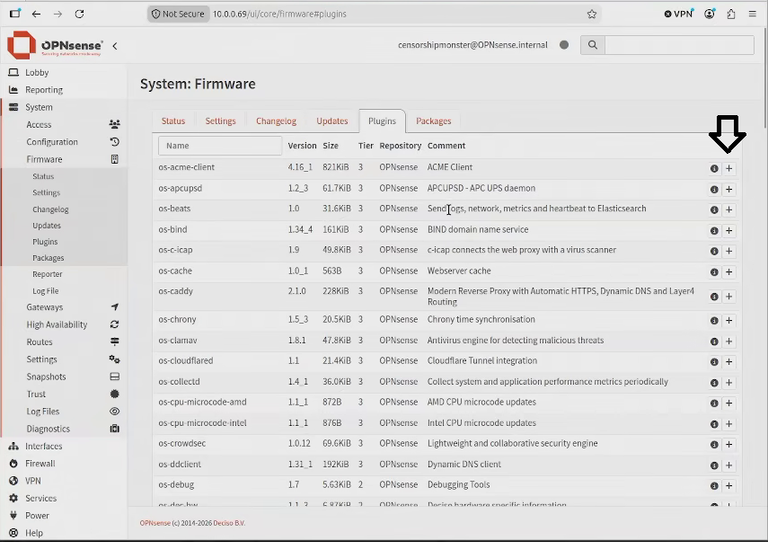The image size is (768, 542).
Task: Install the os-caddy plugin
Action: click(x=729, y=297)
